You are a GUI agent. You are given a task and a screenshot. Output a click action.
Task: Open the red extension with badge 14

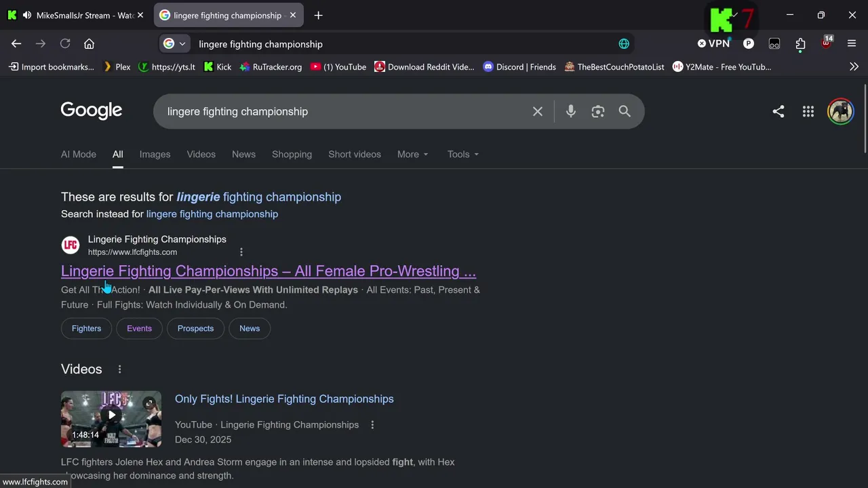coord(826,42)
